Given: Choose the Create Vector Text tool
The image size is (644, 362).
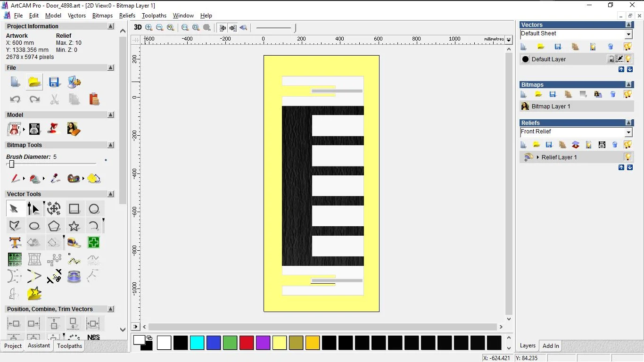Looking at the screenshot, I should coord(15,243).
